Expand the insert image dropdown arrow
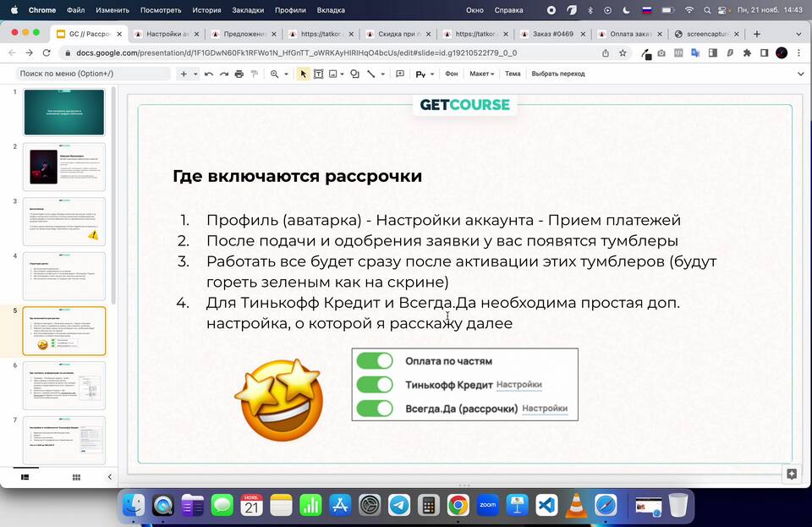Viewport: 812px width, 527px height. point(343,74)
